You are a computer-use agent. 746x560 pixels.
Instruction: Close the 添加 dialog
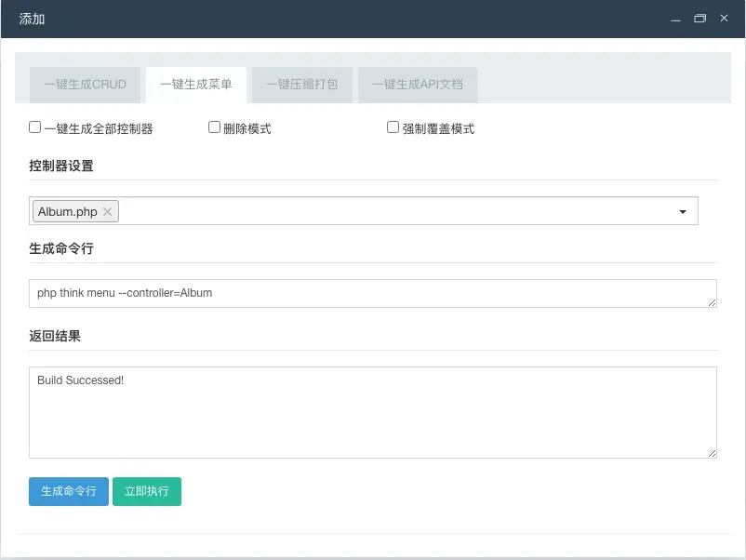[x=724, y=18]
